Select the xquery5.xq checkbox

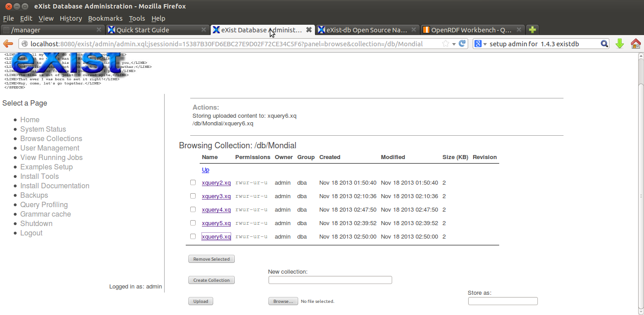[193, 223]
